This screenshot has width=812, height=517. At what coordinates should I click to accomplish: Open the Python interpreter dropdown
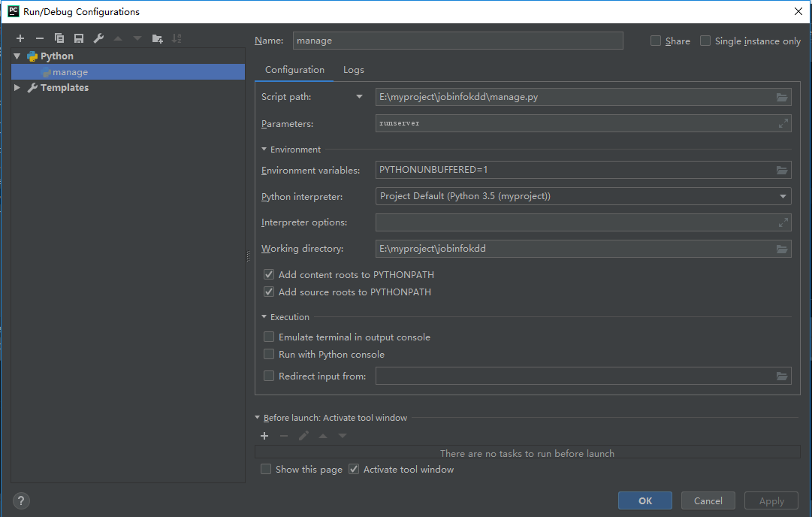click(783, 197)
